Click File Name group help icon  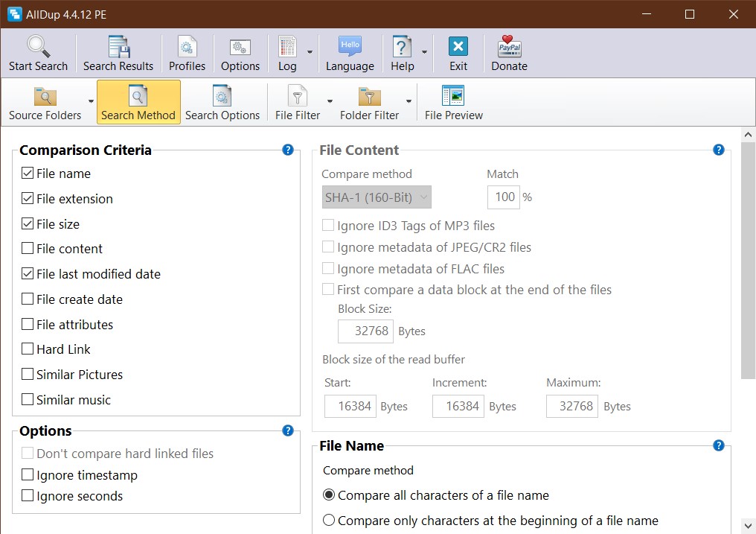click(718, 445)
